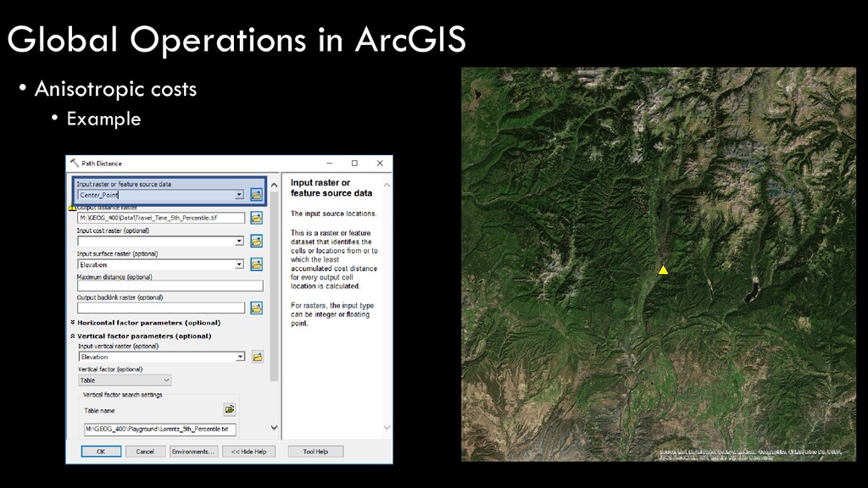Click the 'Input raster or feature source data' heading
This screenshot has width=868, height=488.
[331, 187]
